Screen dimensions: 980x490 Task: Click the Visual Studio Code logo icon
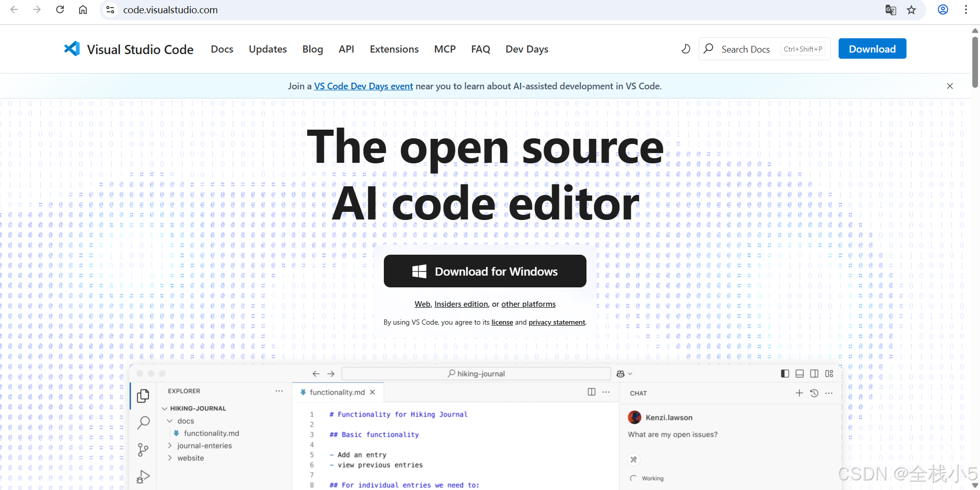[x=72, y=48]
